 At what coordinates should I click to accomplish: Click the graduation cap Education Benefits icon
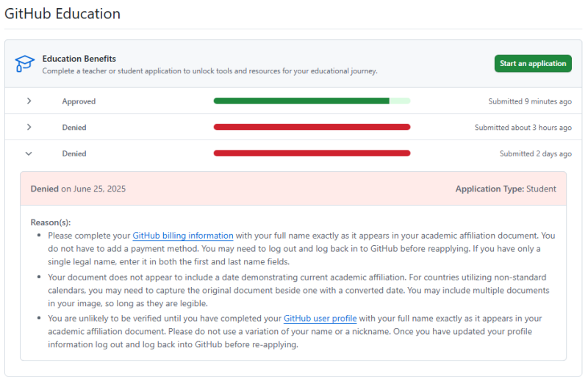tap(25, 64)
